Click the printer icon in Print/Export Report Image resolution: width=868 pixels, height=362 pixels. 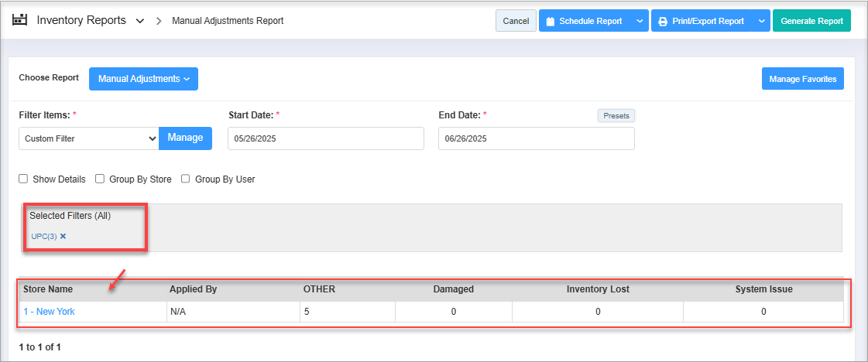662,21
